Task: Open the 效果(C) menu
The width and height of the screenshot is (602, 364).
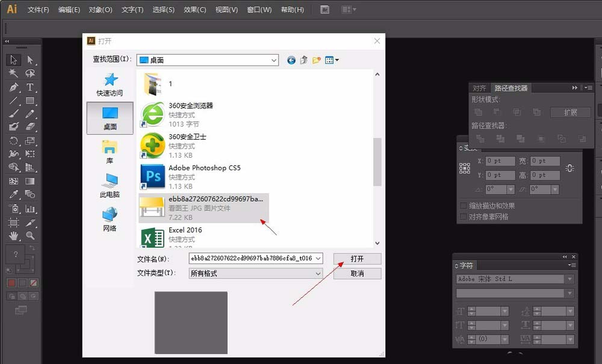Action: pos(194,10)
